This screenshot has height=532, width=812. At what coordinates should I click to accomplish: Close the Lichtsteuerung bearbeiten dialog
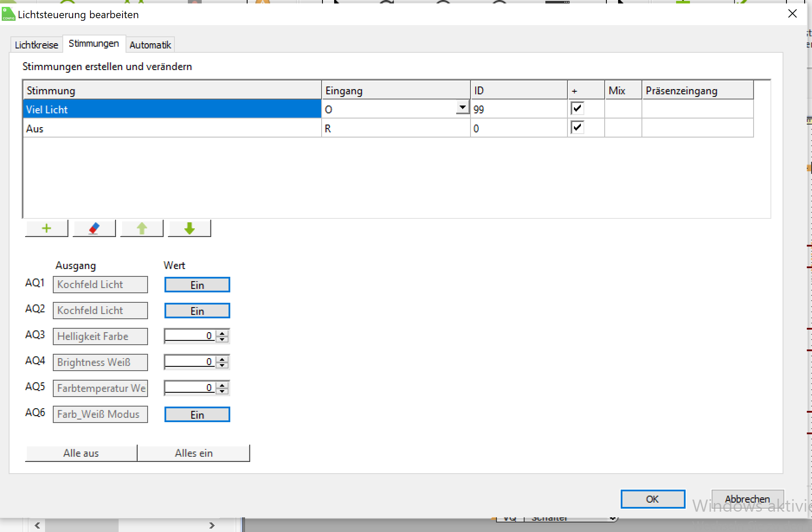pyautogui.click(x=792, y=14)
